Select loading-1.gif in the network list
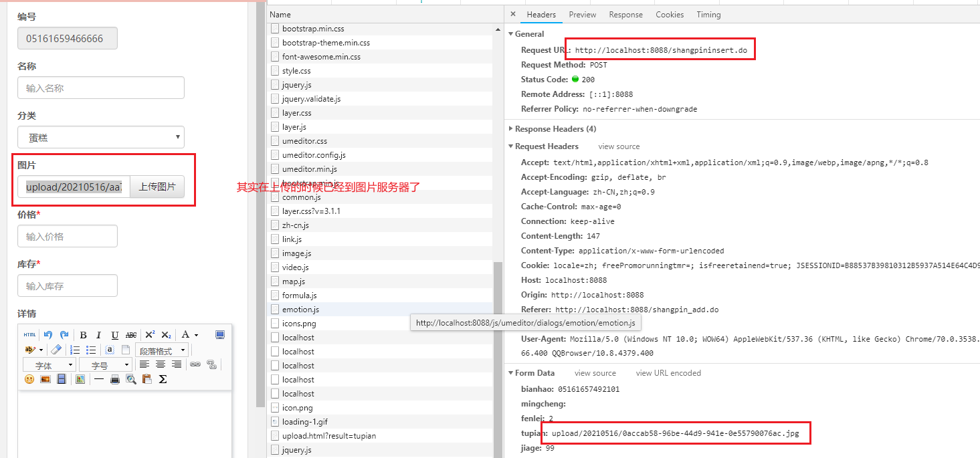980x458 pixels. pyautogui.click(x=379, y=422)
